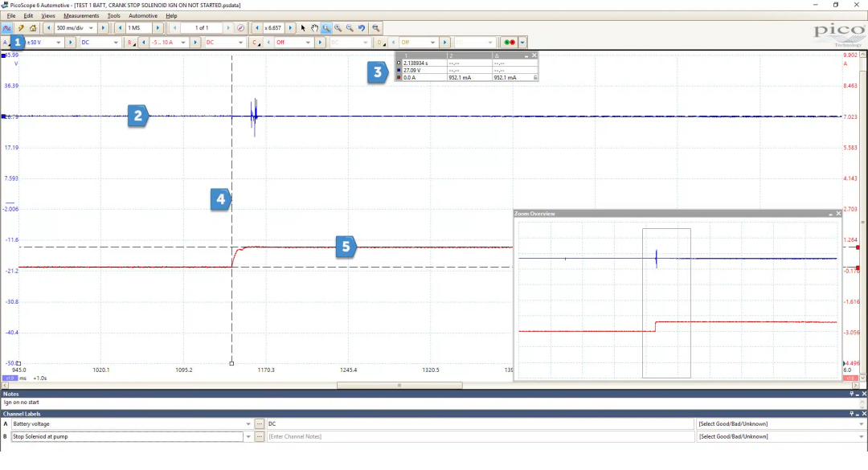Activate the zoom-in magnifier tool
The width and height of the screenshot is (868, 470).
(338, 27)
